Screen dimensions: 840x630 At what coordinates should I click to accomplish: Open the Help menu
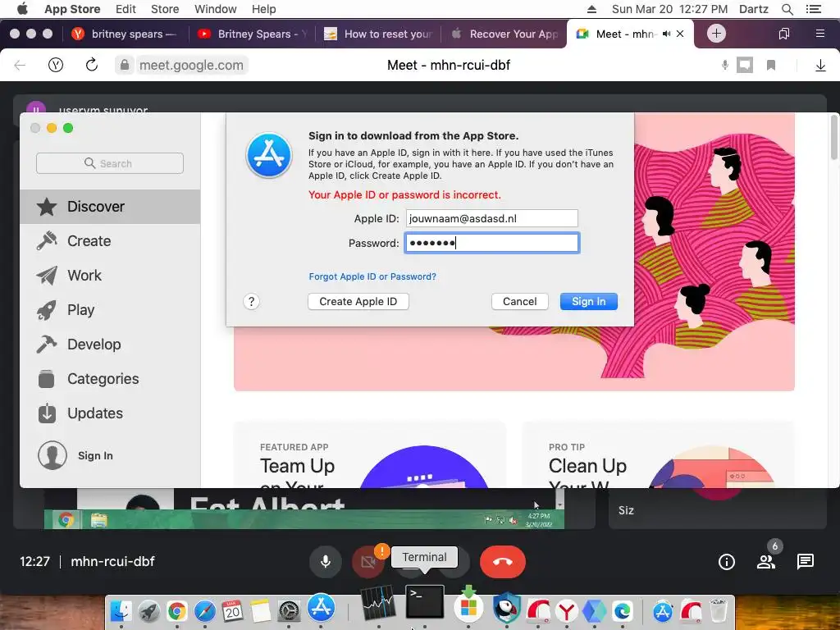(x=264, y=9)
